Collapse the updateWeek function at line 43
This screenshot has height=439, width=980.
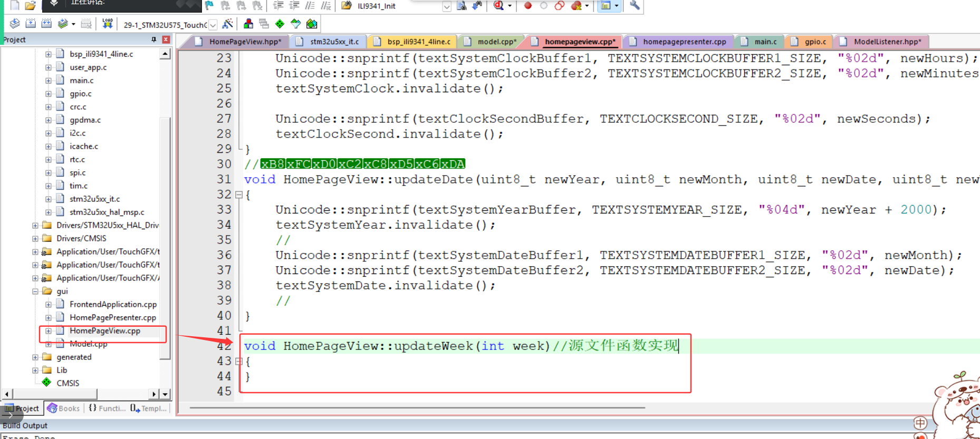point(238,361)
